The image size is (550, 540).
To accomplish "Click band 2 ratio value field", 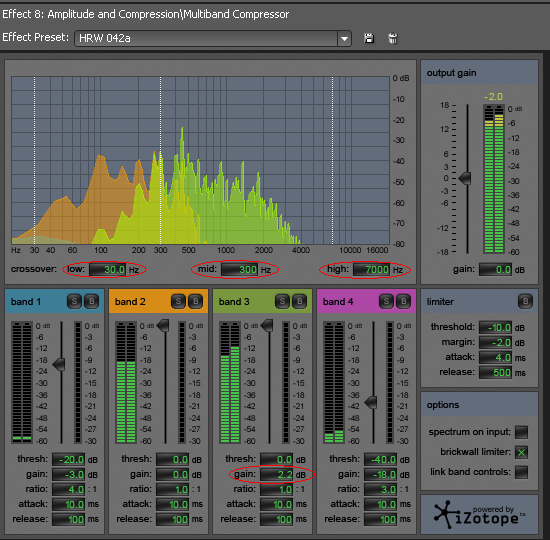I will pyautogui.click(x=172, y=489).
